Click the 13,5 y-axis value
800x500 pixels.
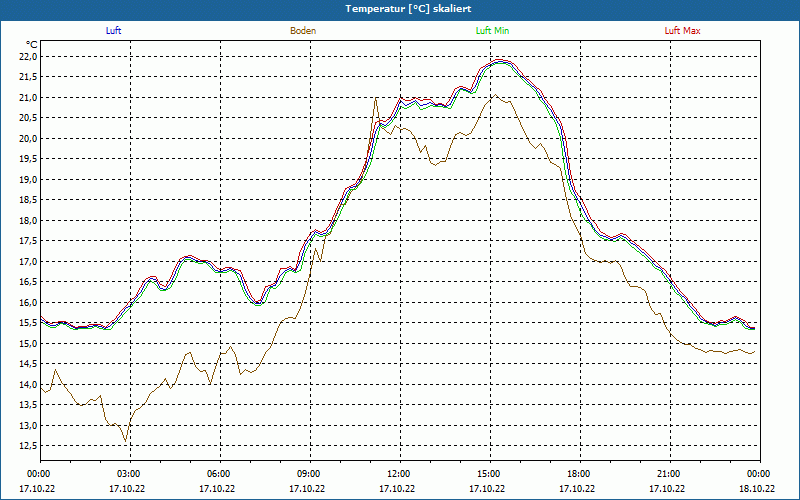(27, 405)
